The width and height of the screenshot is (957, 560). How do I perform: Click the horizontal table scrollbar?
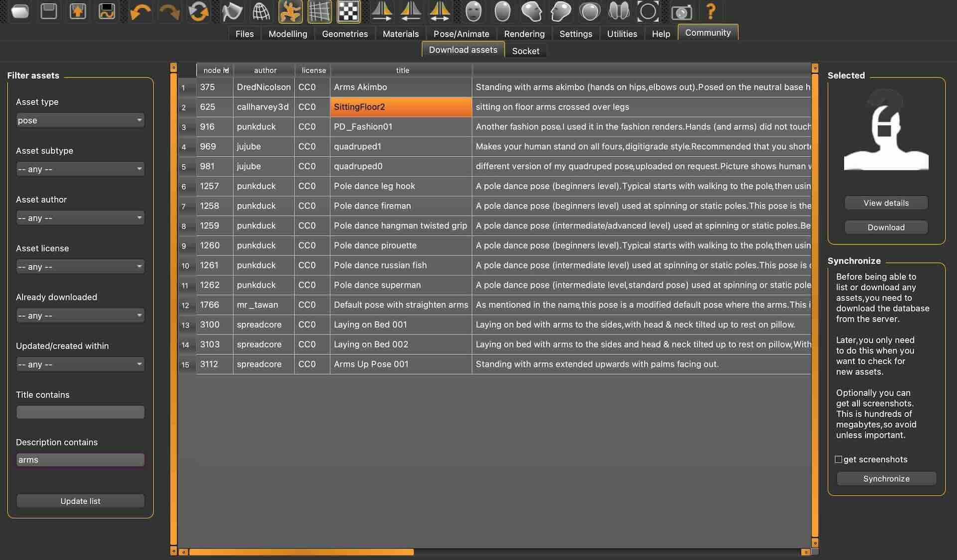click(x=301, y=552)
